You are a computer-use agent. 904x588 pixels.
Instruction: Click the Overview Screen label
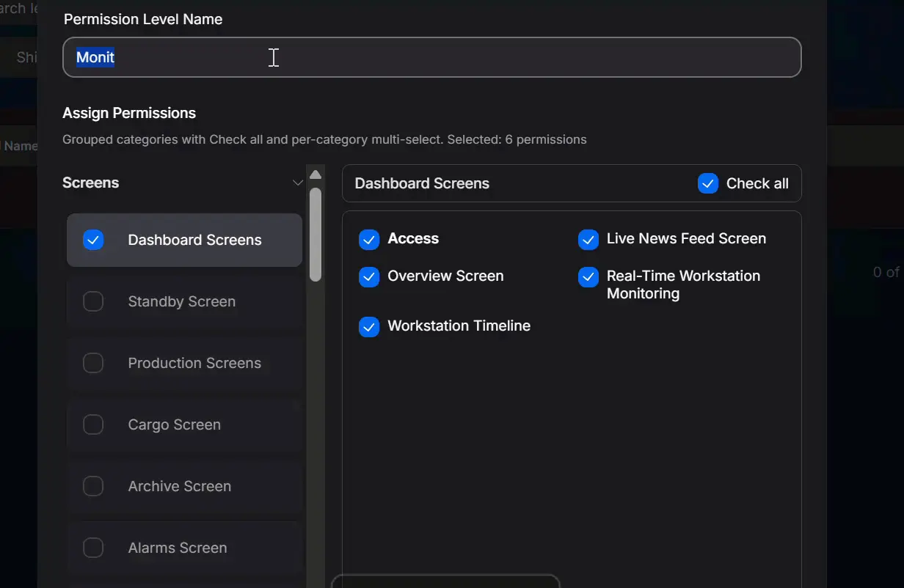[x=445, y=276]
